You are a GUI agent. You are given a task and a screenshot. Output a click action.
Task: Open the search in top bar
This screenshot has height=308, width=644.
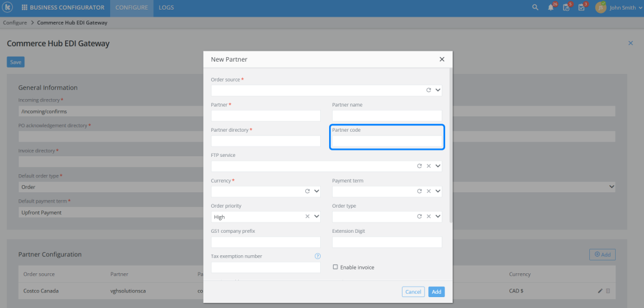535,8
